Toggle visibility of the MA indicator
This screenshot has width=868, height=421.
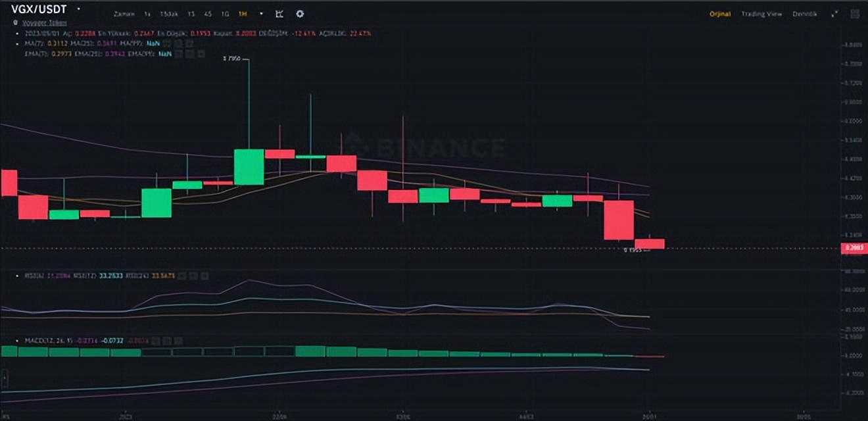(167, 43)
